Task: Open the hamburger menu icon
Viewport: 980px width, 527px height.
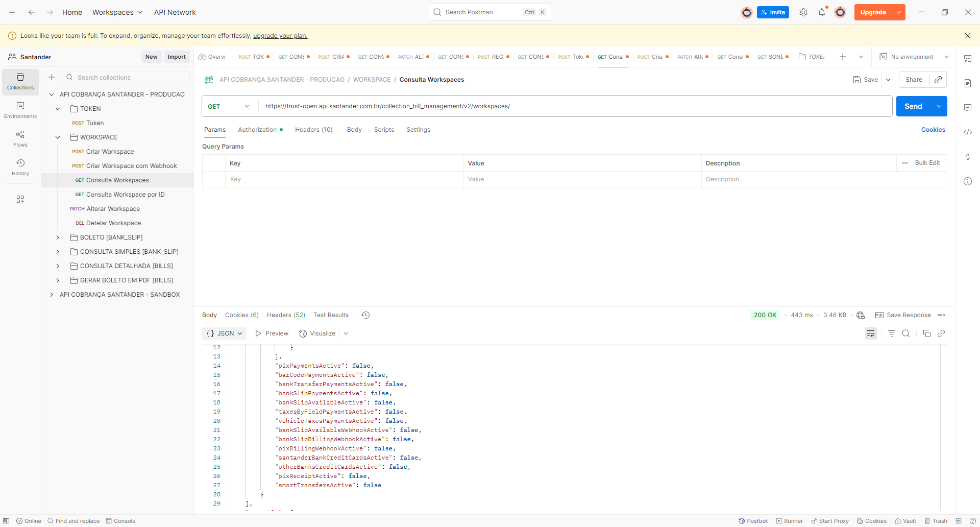Action: tap(12, 12)
